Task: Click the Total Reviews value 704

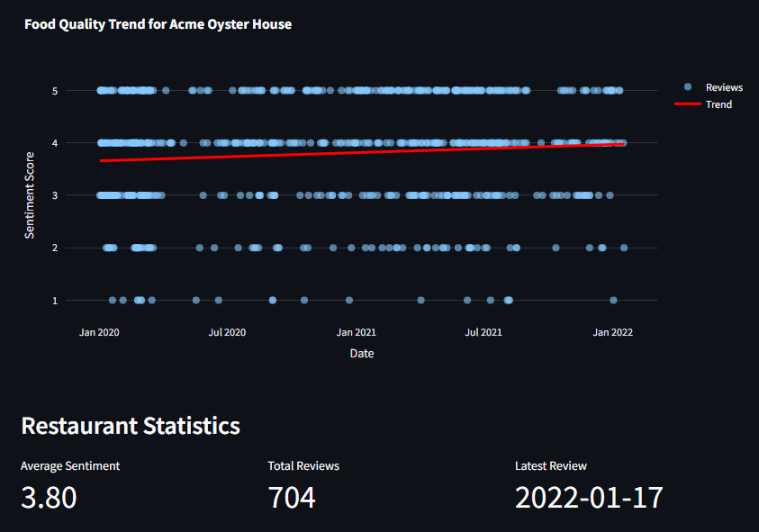Action: pos(292,497)
